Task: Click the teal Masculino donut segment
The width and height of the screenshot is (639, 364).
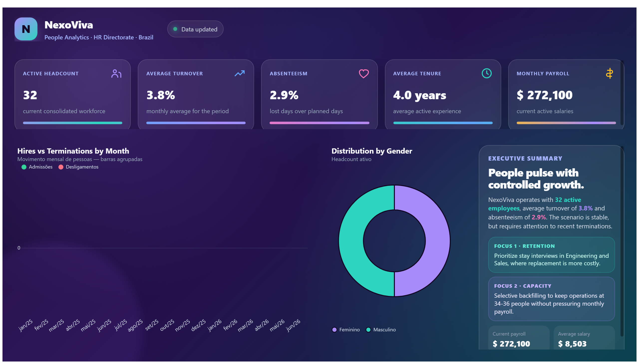Action: coord(351,241)
